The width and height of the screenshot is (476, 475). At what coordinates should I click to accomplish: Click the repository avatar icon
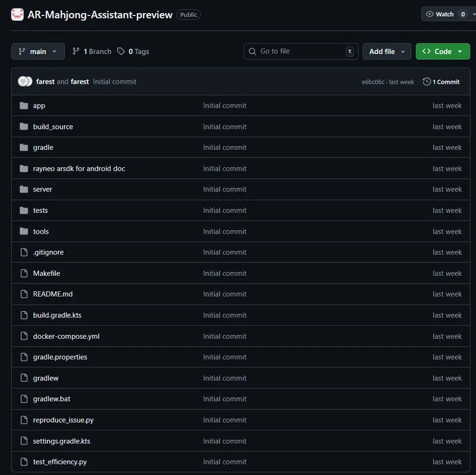(17, 15)
